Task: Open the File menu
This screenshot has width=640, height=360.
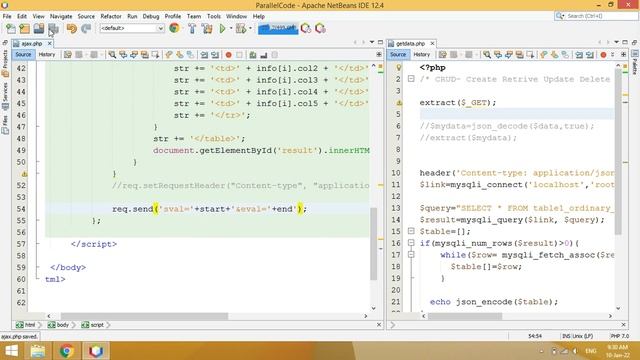Action: 7,16
